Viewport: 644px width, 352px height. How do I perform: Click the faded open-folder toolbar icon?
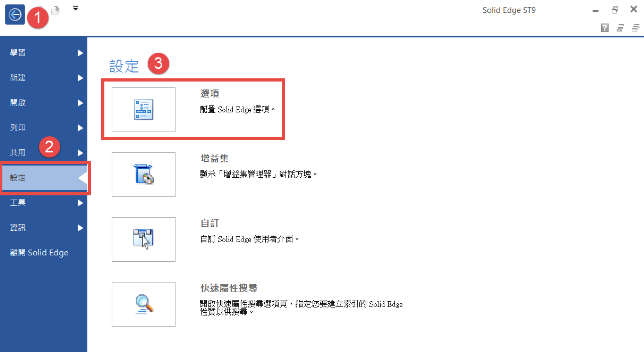click(55, 10)
